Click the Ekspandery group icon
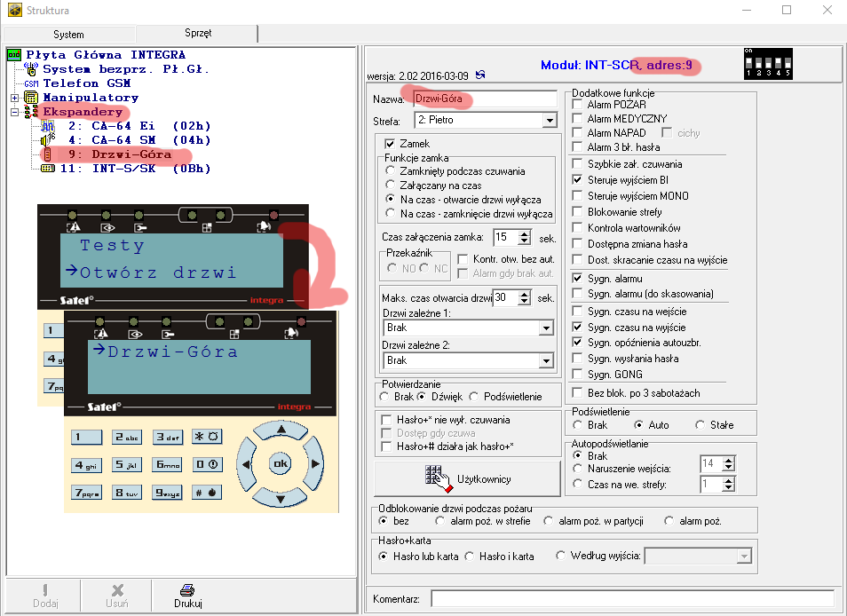 (x=31, y=112)
